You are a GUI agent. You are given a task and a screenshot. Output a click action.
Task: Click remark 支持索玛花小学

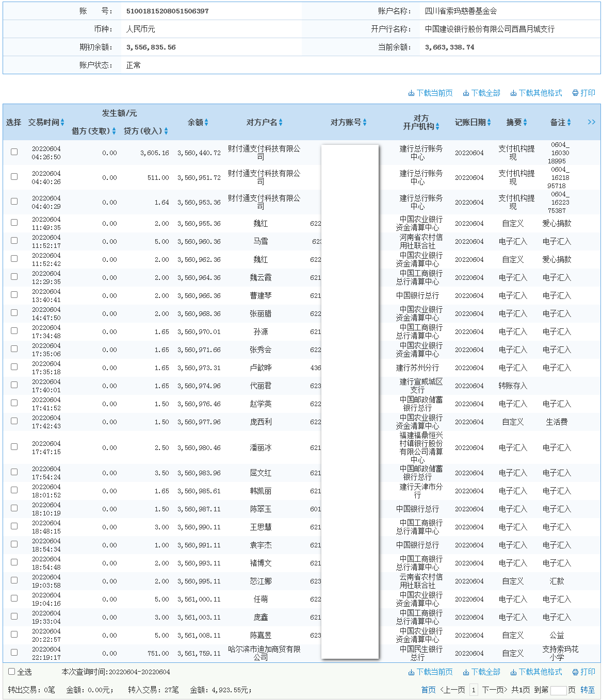coord(560,653)
